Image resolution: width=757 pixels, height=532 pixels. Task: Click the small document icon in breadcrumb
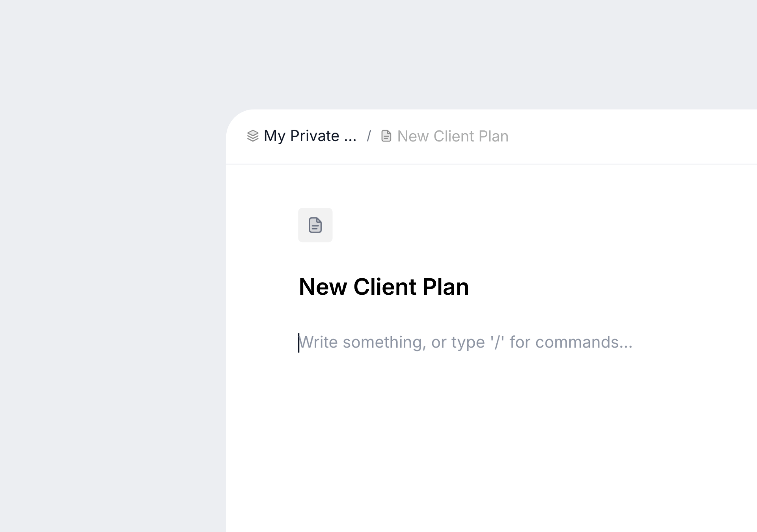(386, 136)
